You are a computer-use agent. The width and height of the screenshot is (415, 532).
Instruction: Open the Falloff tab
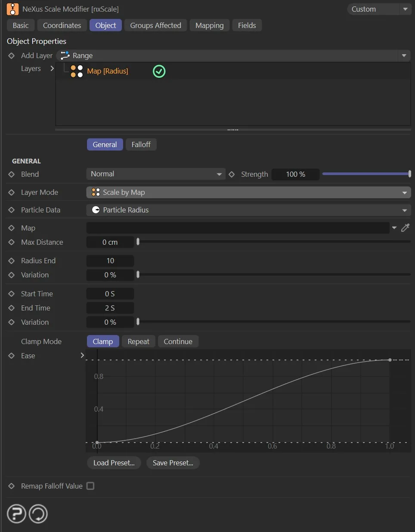click(141, 145)
